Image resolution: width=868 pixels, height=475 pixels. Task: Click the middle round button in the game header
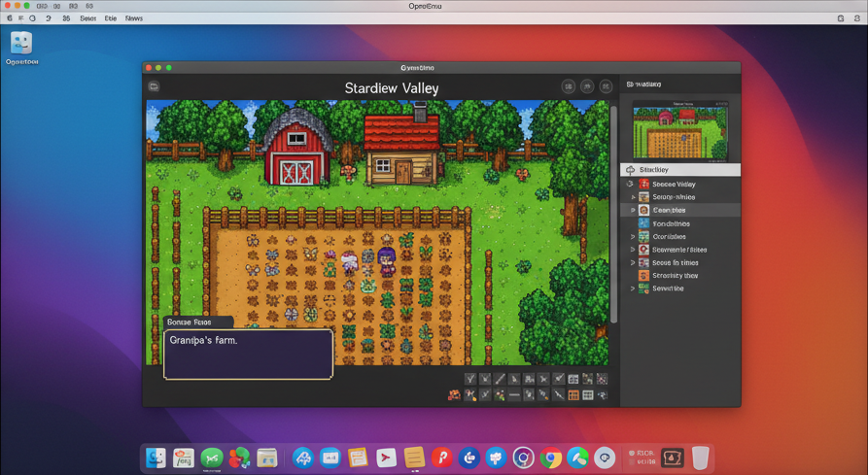(x=587, y=87)
